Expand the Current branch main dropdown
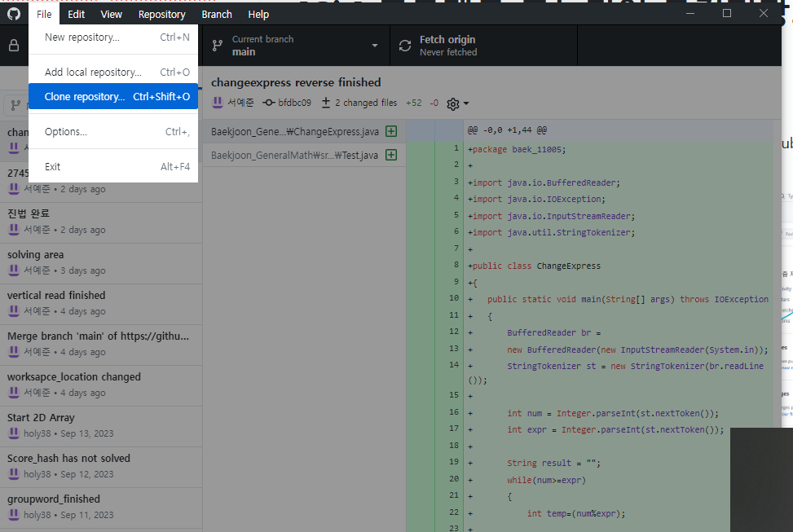 tap(297, 46)
